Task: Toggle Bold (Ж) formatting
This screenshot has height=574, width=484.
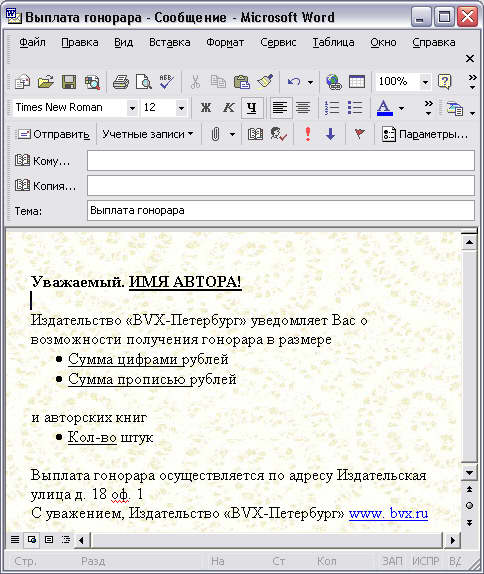Action: 206,108
